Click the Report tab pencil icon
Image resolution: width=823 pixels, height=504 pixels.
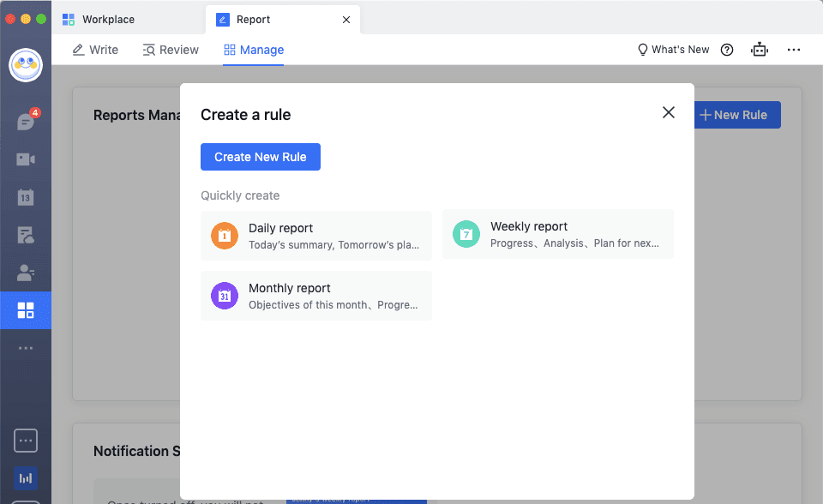pyautogui.click(x=223, y=20)
